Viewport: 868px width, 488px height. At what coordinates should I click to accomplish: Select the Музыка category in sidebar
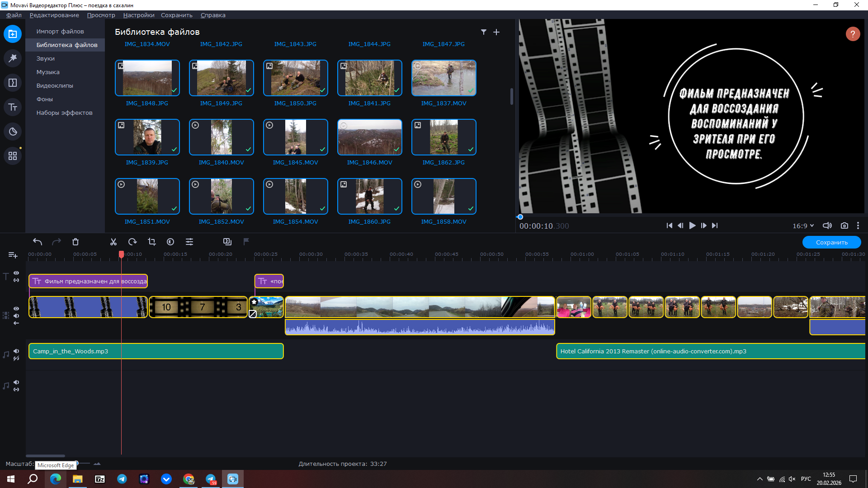click(48, 72)
